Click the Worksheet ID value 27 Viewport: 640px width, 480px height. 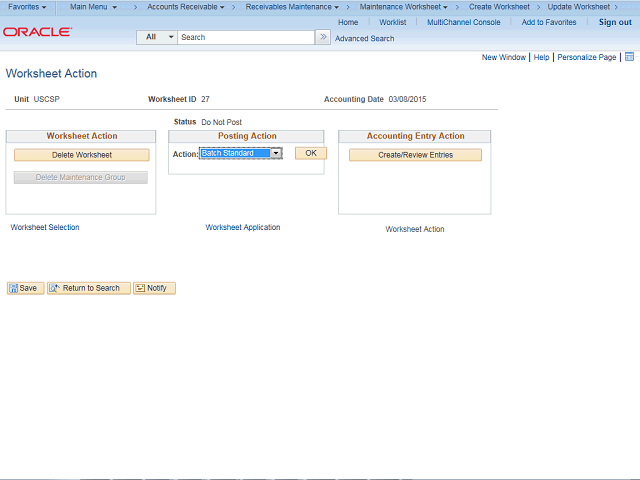[x=205, y=99]
